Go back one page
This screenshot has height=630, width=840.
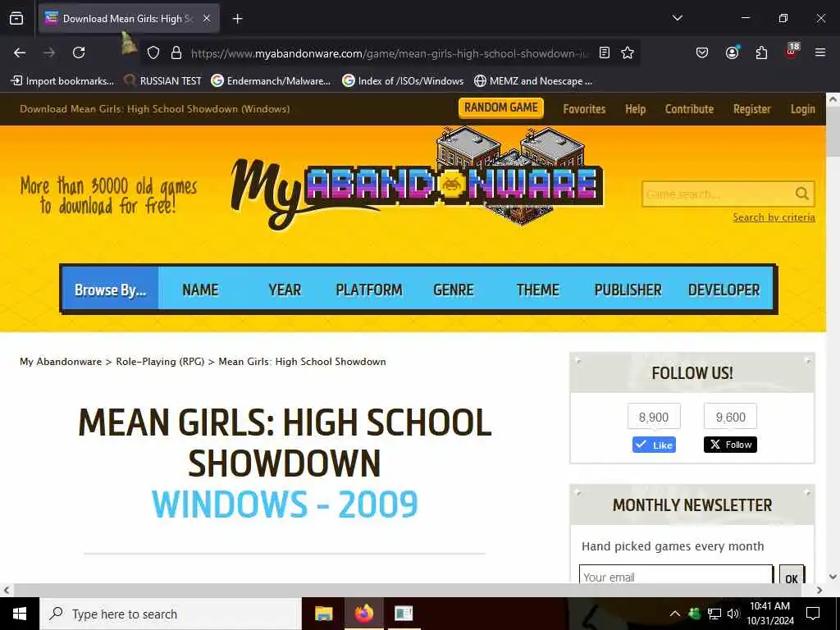point(20,52)
